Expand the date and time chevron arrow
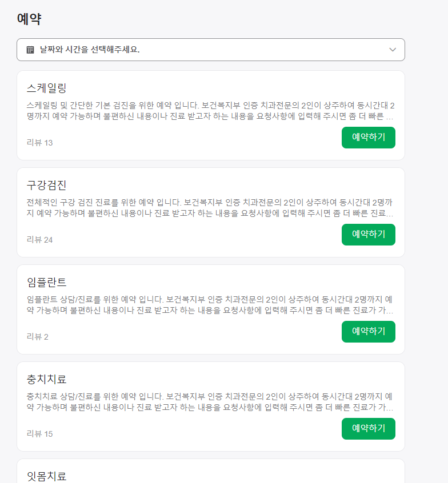 392,50
